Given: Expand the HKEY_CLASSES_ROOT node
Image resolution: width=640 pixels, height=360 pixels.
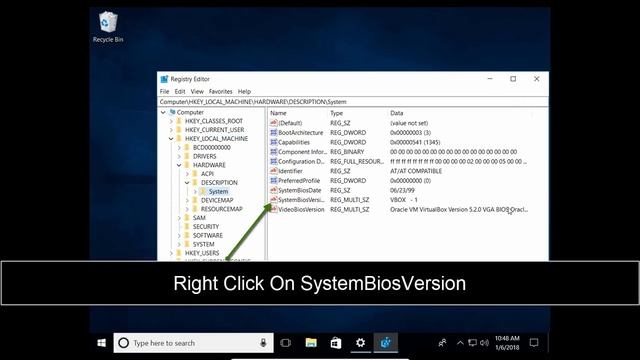Looking at the screenshot, I should 171,121.
